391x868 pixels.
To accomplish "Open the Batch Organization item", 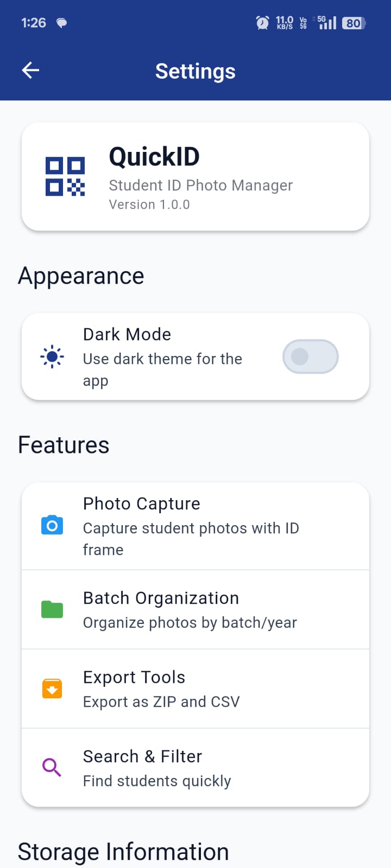I will coord(195,609).
